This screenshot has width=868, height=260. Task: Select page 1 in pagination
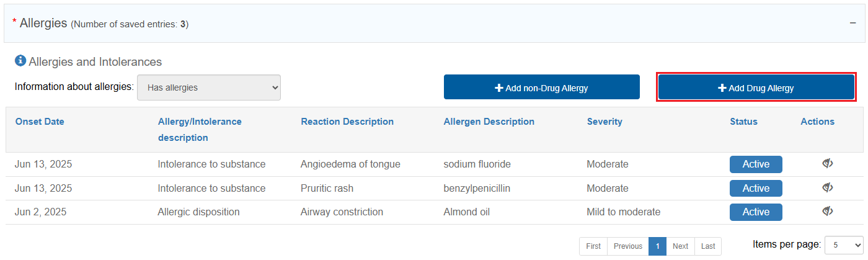(x=657, y=246)
